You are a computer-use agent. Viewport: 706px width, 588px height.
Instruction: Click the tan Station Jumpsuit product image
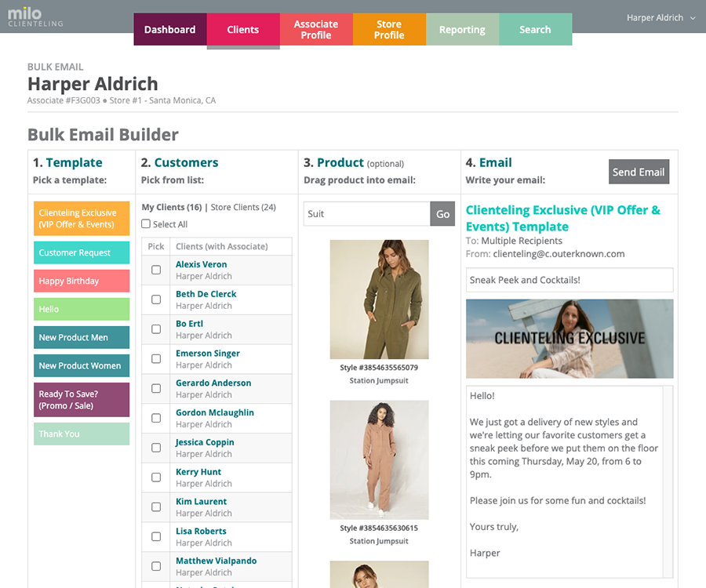click(x=379, y=459)
